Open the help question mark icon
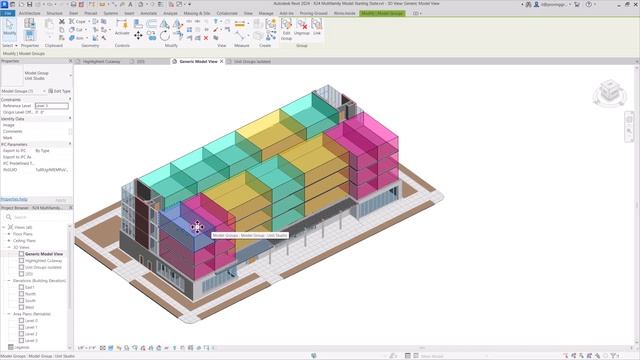This screenshot has width=640, height=360. click(x=589, y=4)
